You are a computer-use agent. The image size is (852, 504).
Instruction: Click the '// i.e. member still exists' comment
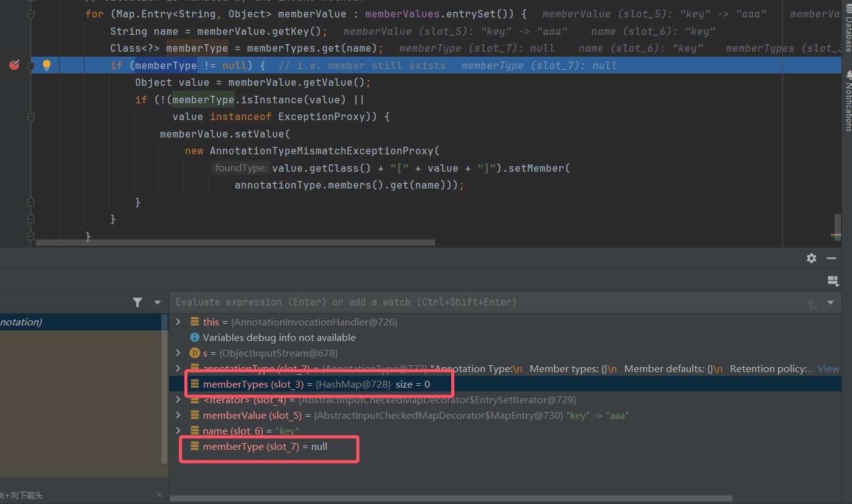(362, 65)
